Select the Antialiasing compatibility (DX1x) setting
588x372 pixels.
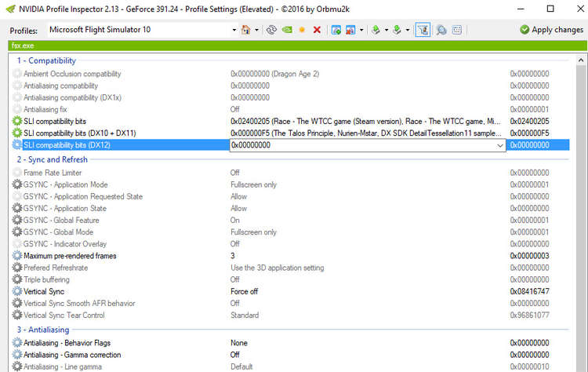coord(291,97)
